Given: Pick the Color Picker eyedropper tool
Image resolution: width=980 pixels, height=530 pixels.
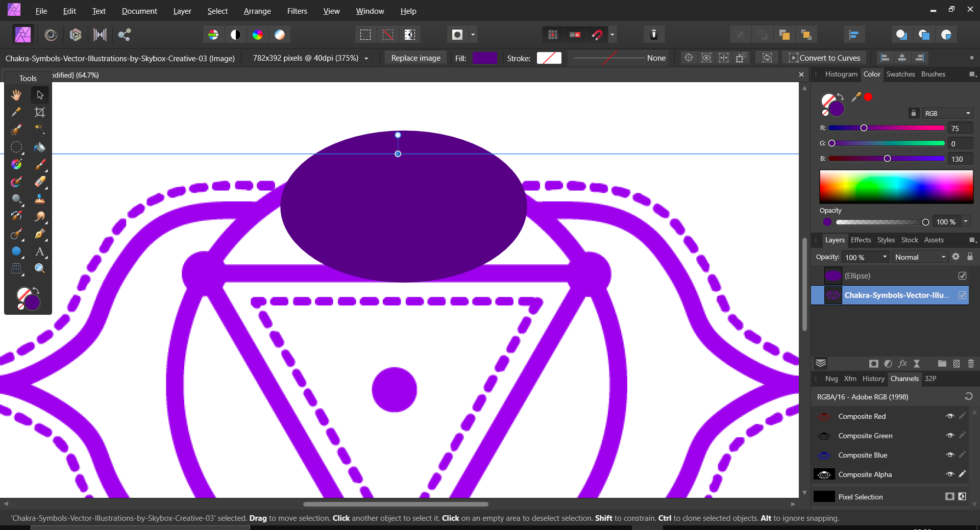Looking at the screenshot, I should [16, 112].
